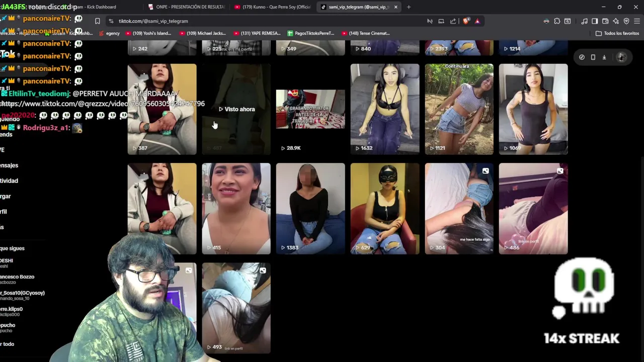Open the Michael Jacks... bookmark

(202, 33)
